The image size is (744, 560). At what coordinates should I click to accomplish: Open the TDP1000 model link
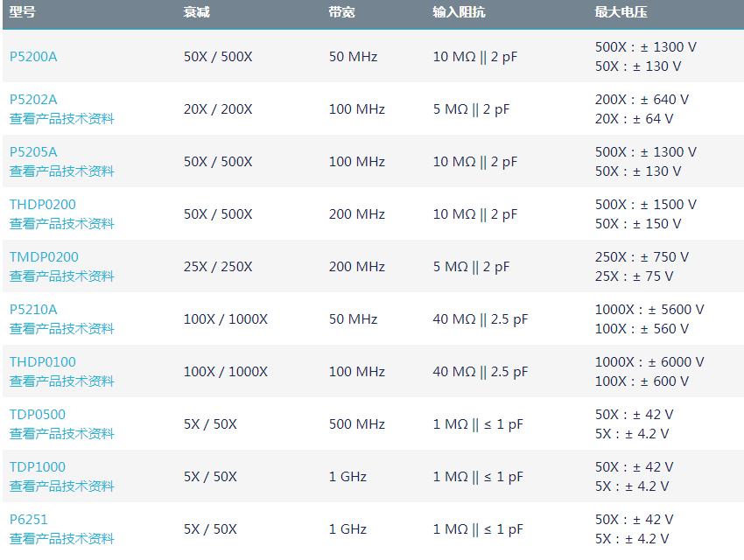38,467
